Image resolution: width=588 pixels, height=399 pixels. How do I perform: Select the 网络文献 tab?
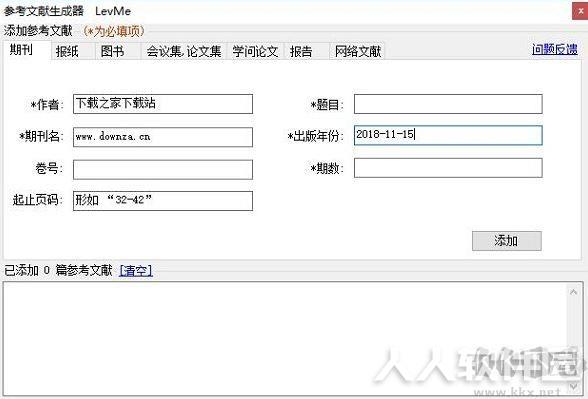tap(357, 51)
